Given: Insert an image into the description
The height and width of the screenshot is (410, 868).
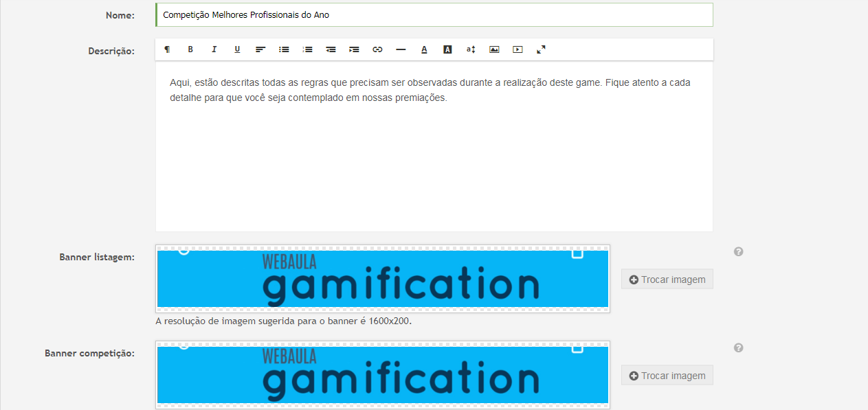Looking at the screenshot, I should point(494,49).
